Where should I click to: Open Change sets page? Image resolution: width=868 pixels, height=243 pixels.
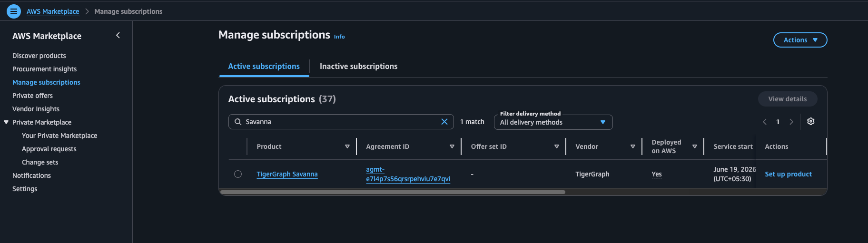40,162
